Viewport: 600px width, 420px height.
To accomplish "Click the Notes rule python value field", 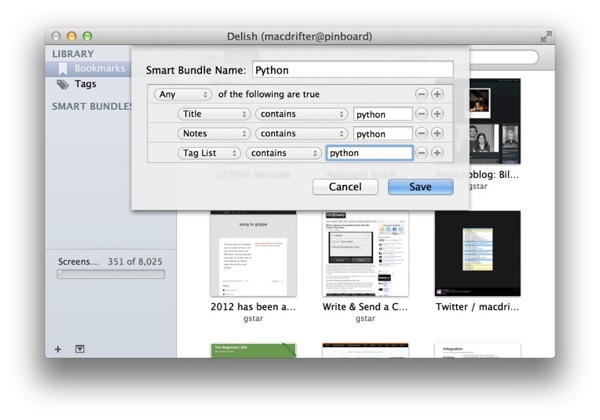I will tap(383, 133).
